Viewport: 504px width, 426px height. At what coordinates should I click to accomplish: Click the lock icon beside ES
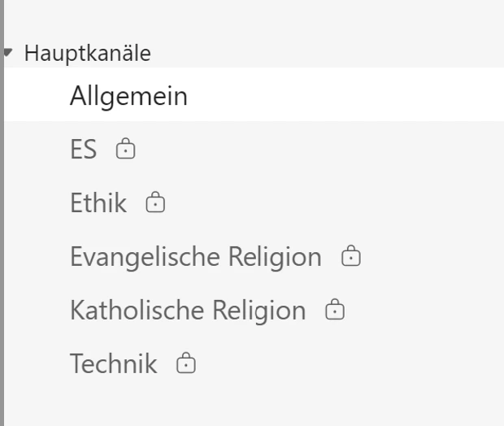click(x=125, y=150)
